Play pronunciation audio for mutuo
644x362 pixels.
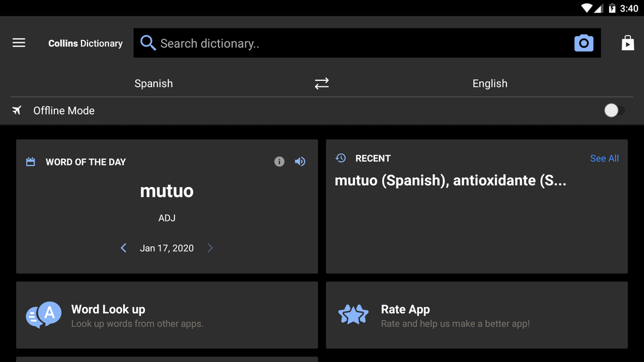[x=300, y=162]
